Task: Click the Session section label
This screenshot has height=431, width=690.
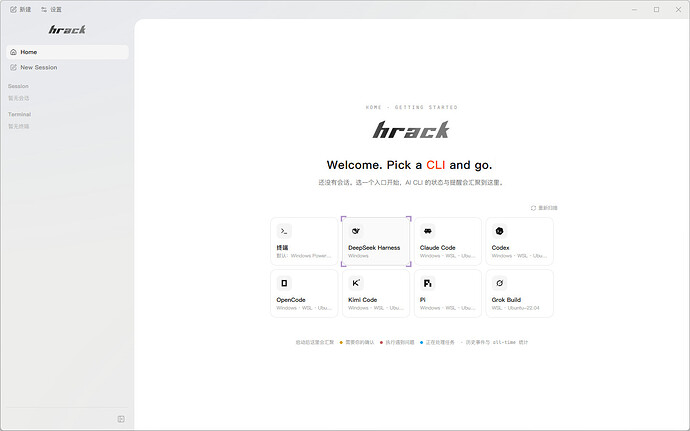Action: [18, 86]
